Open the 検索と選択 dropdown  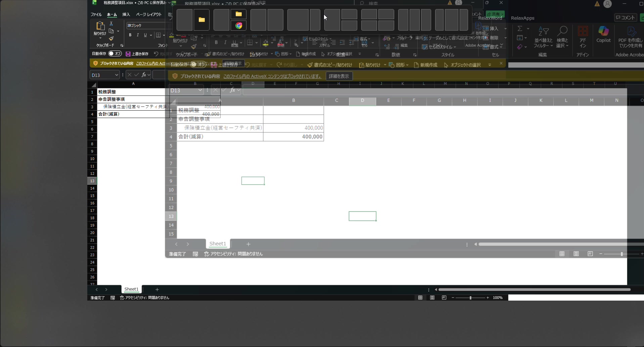pyautogui.click(x=562, y=36)
